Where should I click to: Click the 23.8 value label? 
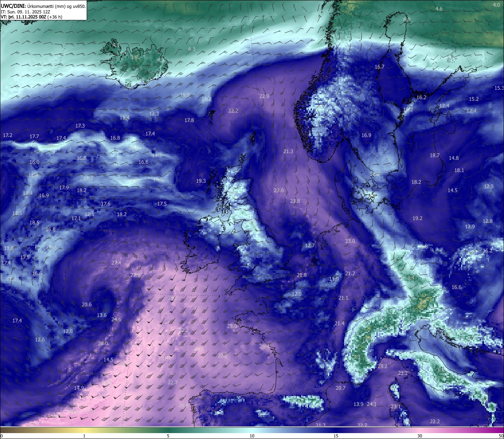pyautogui.click(x=295, y=201)
